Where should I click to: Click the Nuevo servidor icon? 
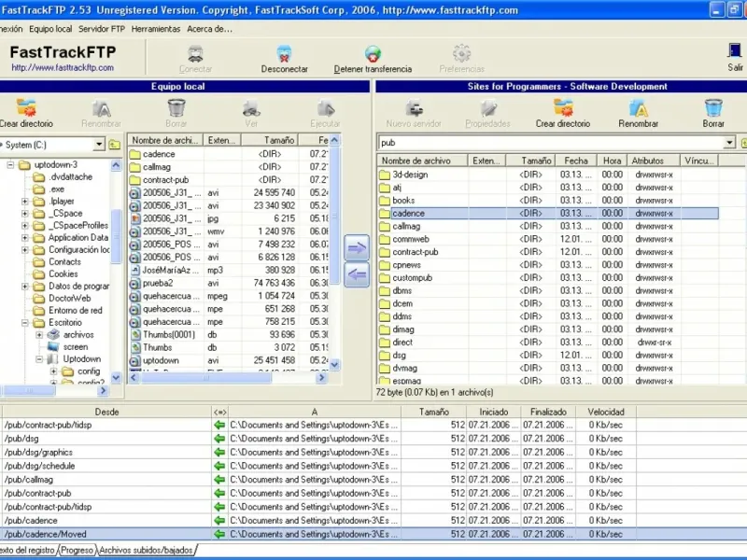coord(414,107)
